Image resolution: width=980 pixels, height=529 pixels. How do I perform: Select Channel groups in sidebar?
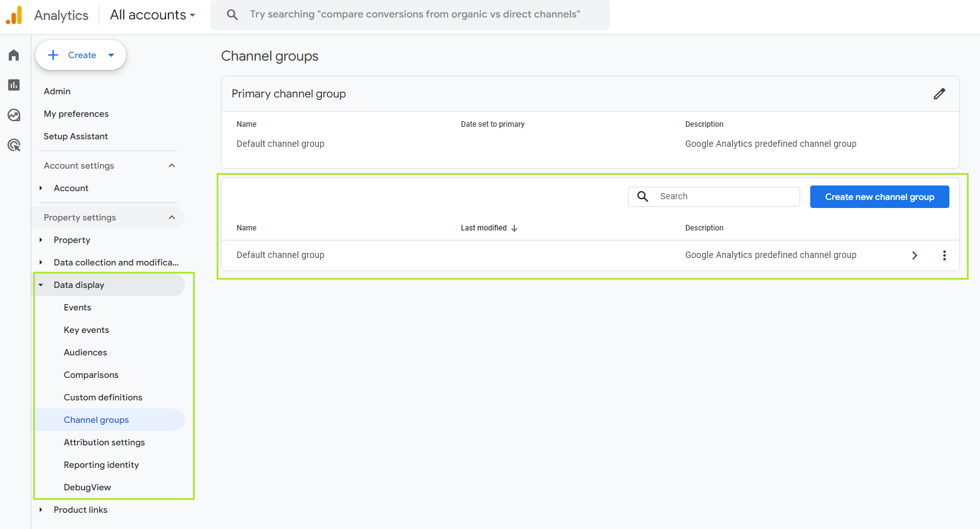(96, 420)
